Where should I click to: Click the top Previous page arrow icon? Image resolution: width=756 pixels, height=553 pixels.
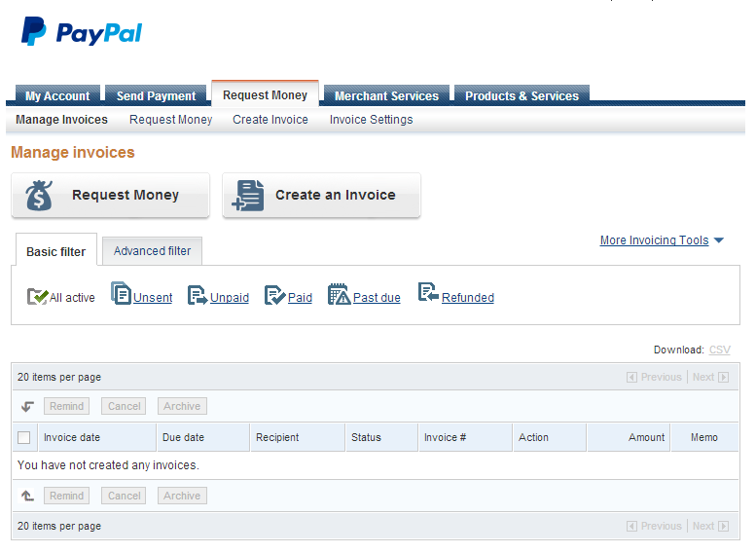click(631, 378)
